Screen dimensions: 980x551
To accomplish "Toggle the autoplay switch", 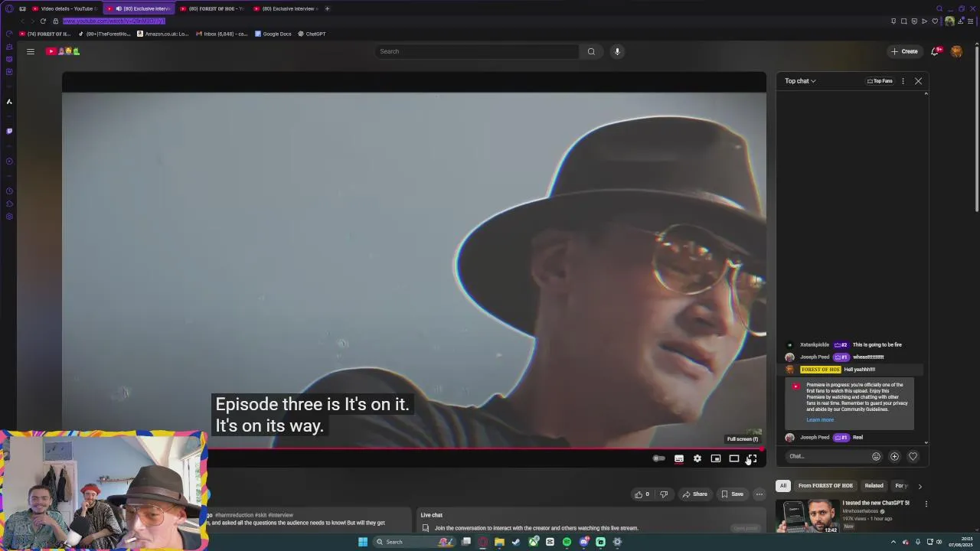I will click(658, 458).
